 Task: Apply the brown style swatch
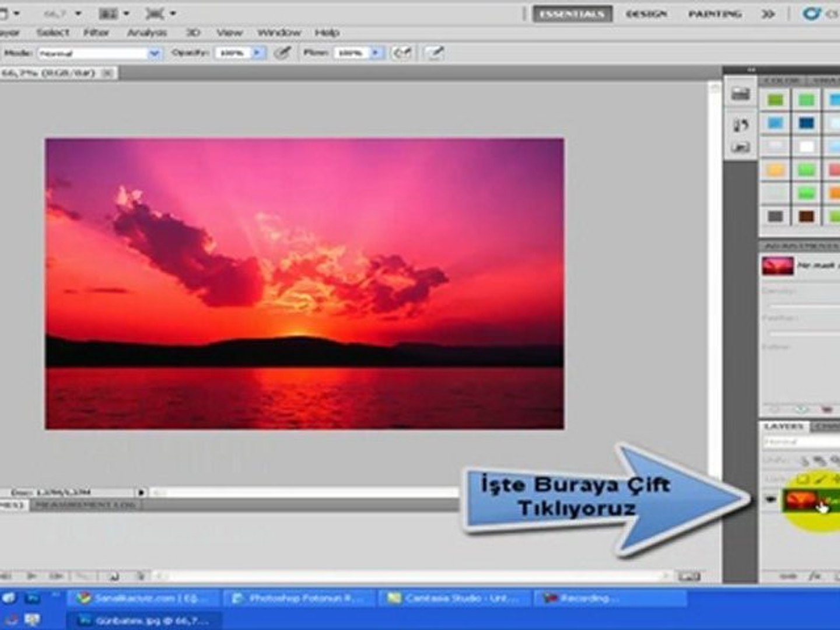click(807, 216)
